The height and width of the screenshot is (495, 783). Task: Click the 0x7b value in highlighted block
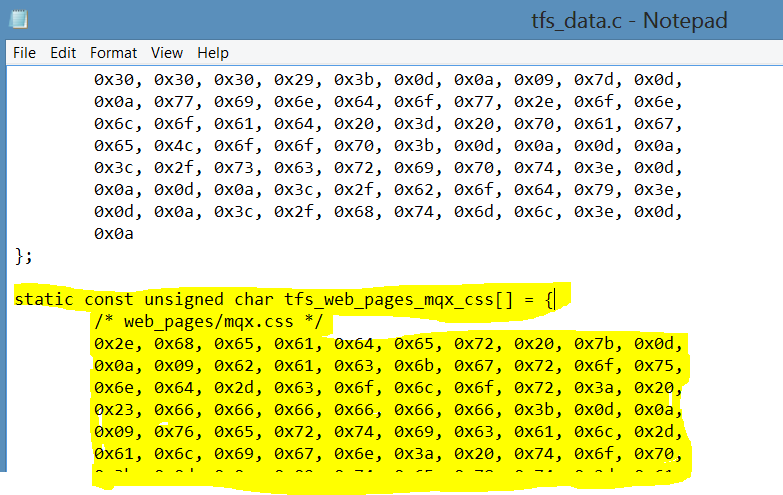click(593, 344)
